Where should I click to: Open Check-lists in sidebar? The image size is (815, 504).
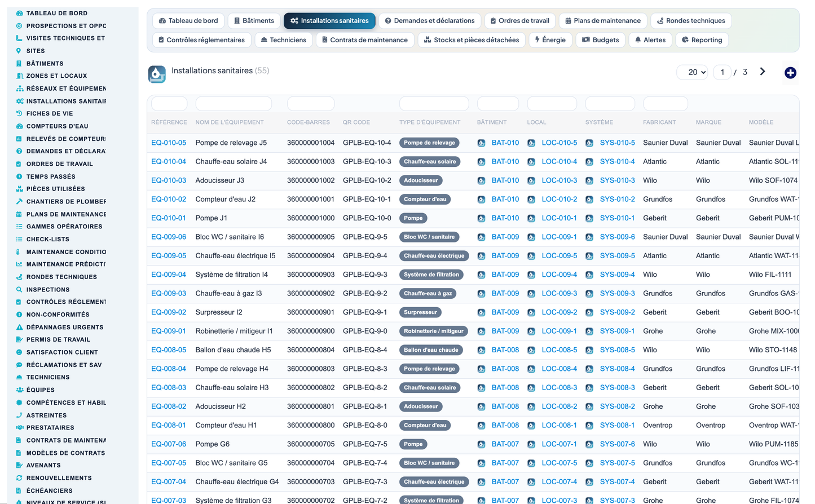[48, 239]
